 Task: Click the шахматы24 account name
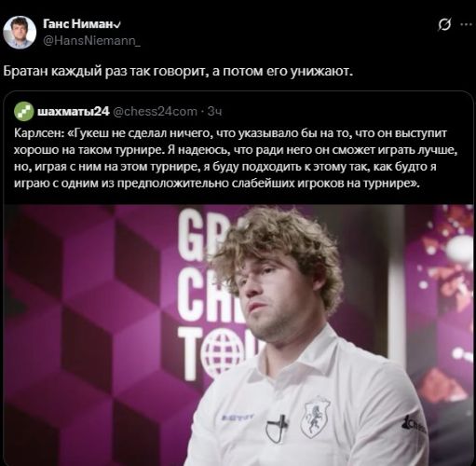click(74, 111)
